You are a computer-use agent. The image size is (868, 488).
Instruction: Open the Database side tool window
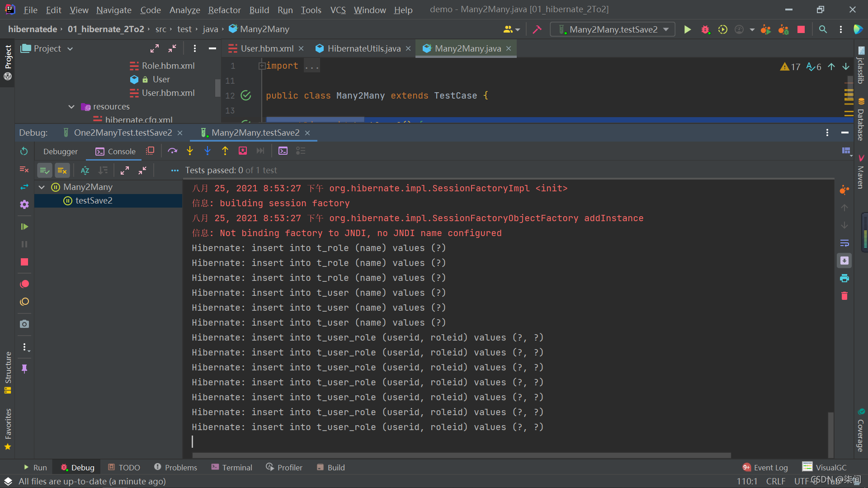coord(861,119)
